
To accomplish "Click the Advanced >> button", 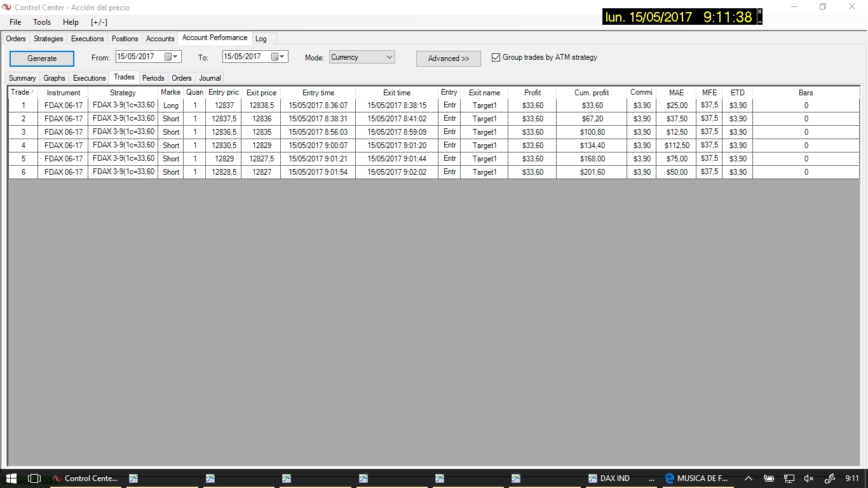I will point(449,58).
